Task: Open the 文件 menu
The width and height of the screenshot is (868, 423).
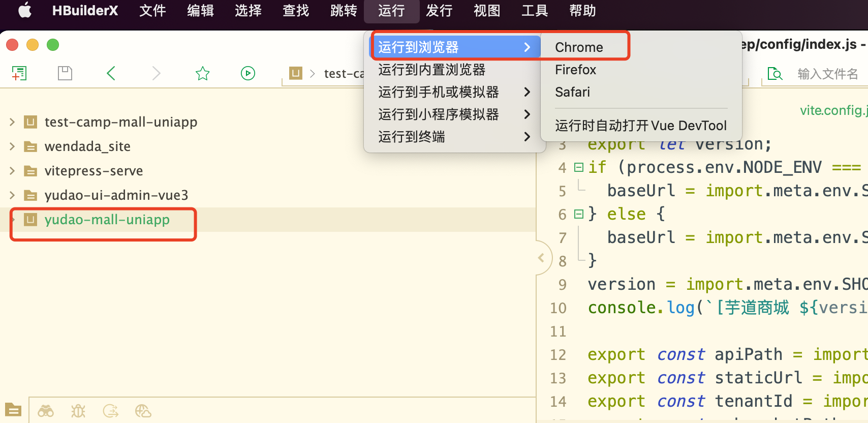Action: click(x=152, y=10)
